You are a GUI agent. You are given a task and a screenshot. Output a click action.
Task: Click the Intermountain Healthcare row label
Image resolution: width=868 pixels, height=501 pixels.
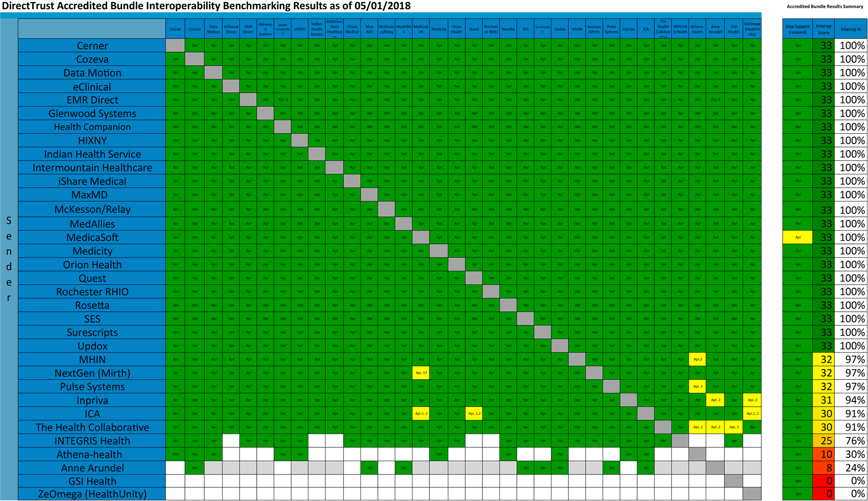click(92, 167)
